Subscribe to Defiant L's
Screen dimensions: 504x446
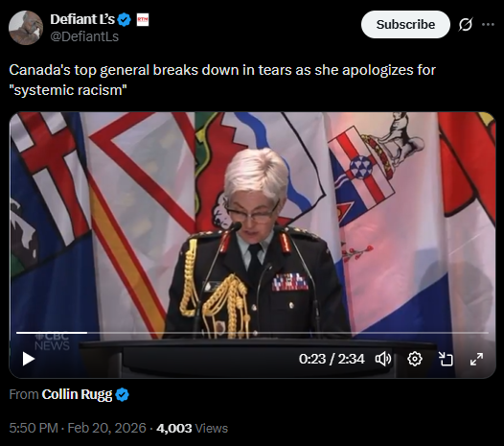coord(405,24)
